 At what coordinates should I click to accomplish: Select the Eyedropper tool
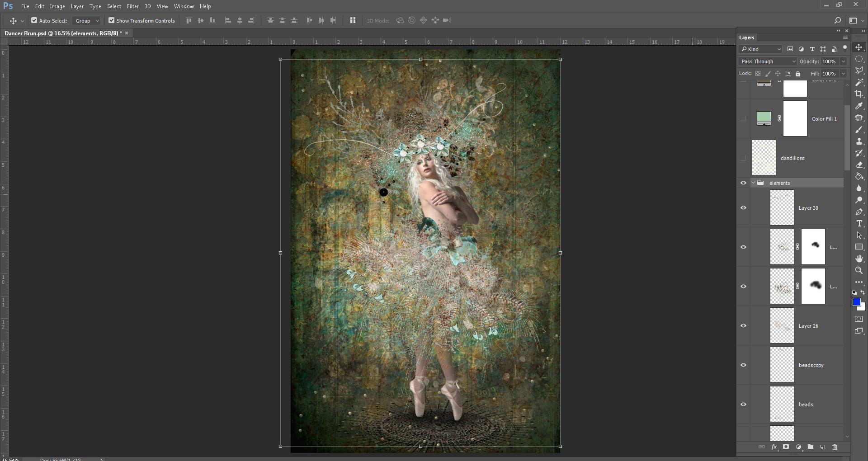point(859,106)
